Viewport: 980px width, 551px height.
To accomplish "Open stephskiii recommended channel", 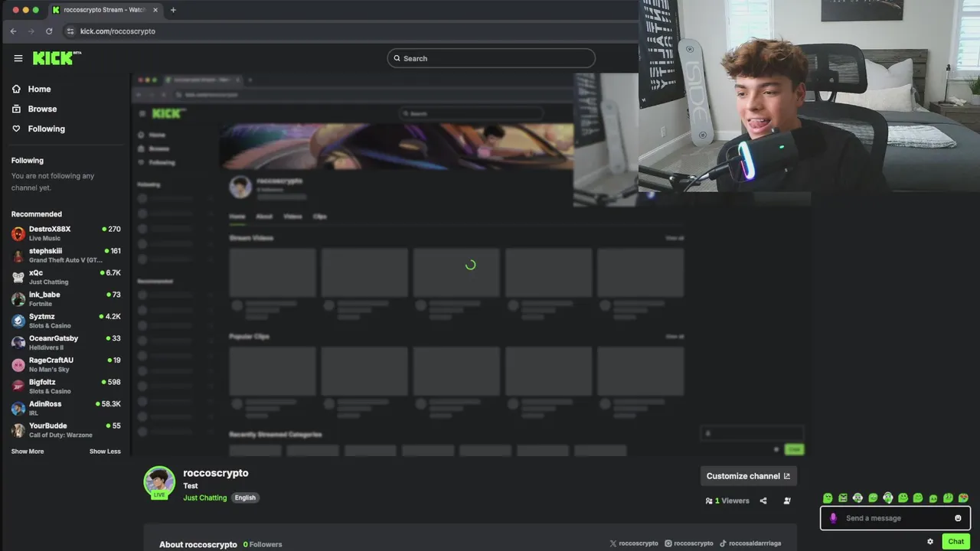I will point(66,255).
